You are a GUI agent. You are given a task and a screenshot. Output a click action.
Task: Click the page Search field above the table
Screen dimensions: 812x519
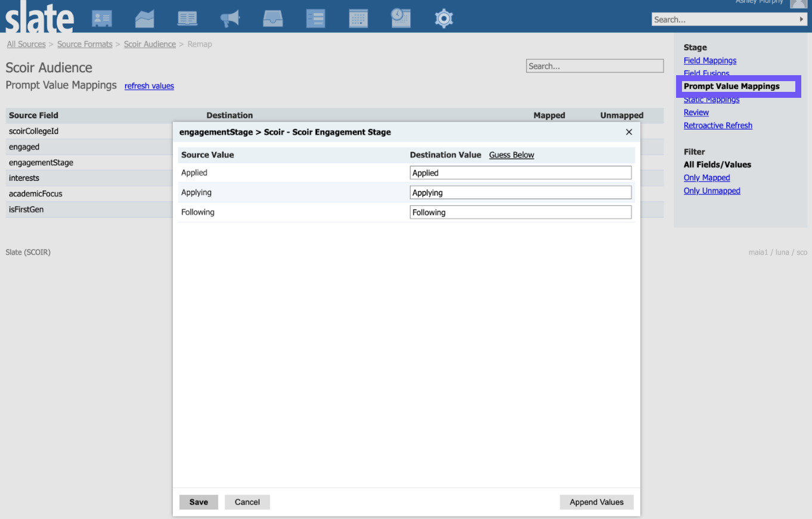pos(595,66)
